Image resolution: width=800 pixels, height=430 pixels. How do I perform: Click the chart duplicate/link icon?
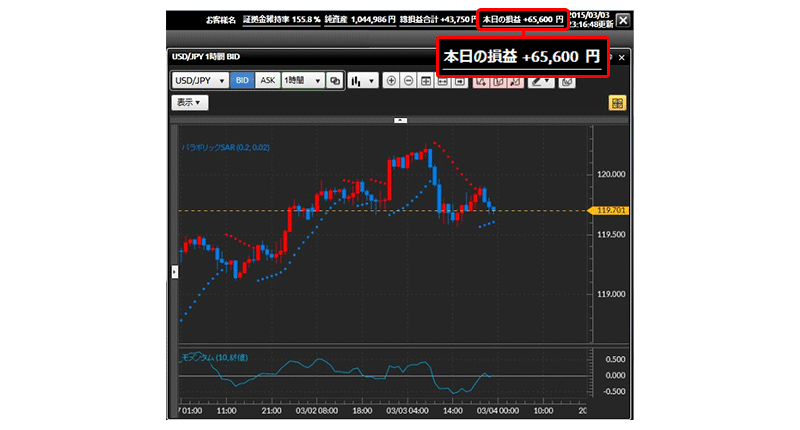335,81
